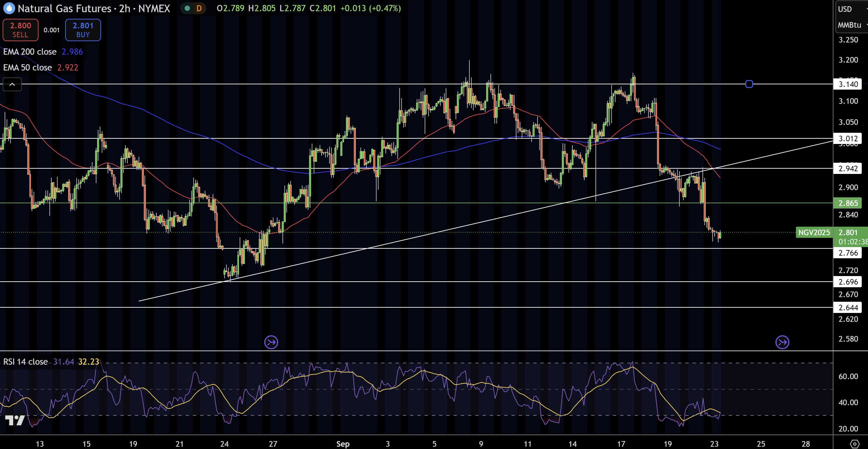Click the 60.00 RSI scale label
868x449 pixels.
[848, 376]
